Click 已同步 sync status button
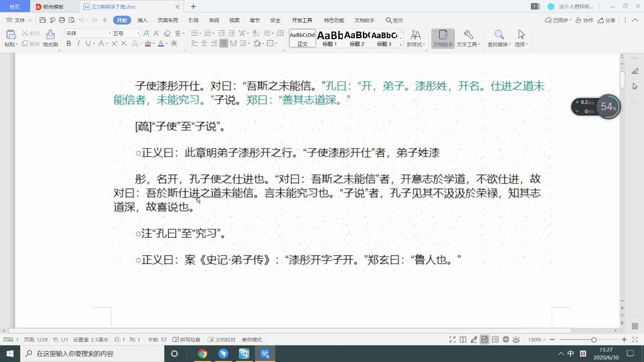 click(x=557, y=20)
